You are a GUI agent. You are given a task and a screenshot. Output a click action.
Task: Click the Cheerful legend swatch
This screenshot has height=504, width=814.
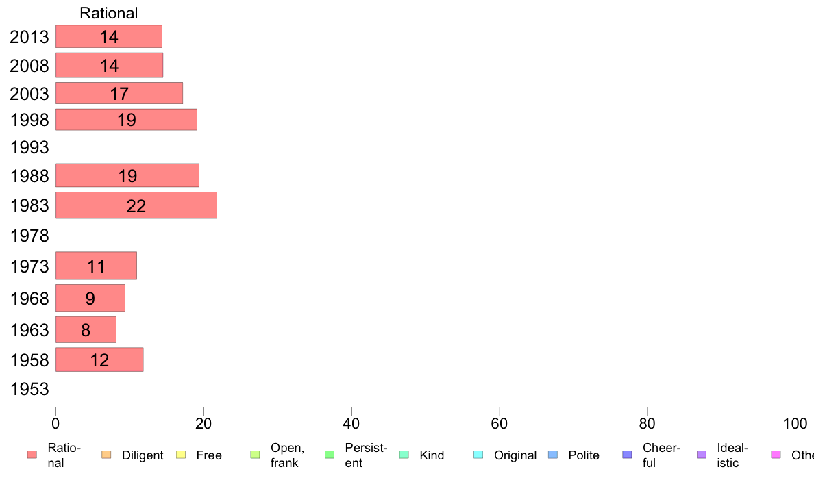pos(627,455)
